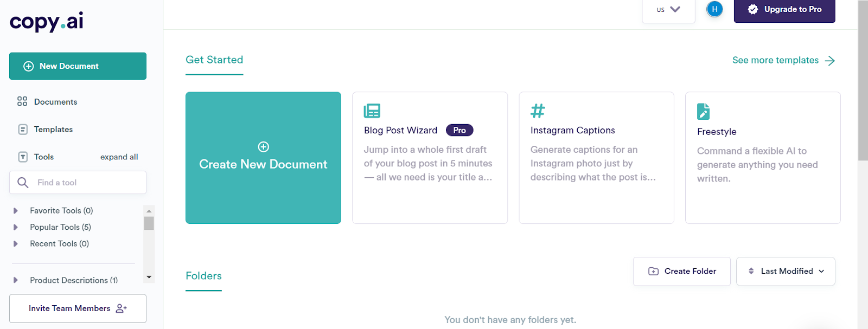
Task: Click the Templates page icon
Action: tap(23, 130)
